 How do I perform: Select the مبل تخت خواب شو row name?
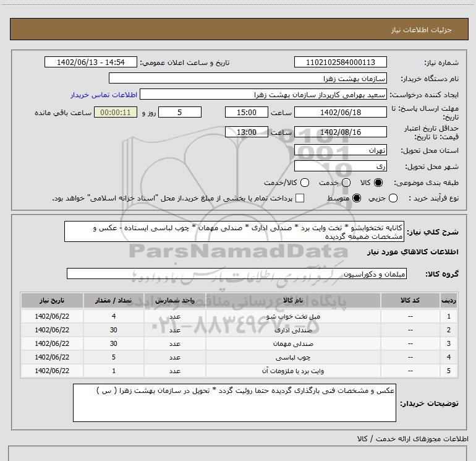293,317
